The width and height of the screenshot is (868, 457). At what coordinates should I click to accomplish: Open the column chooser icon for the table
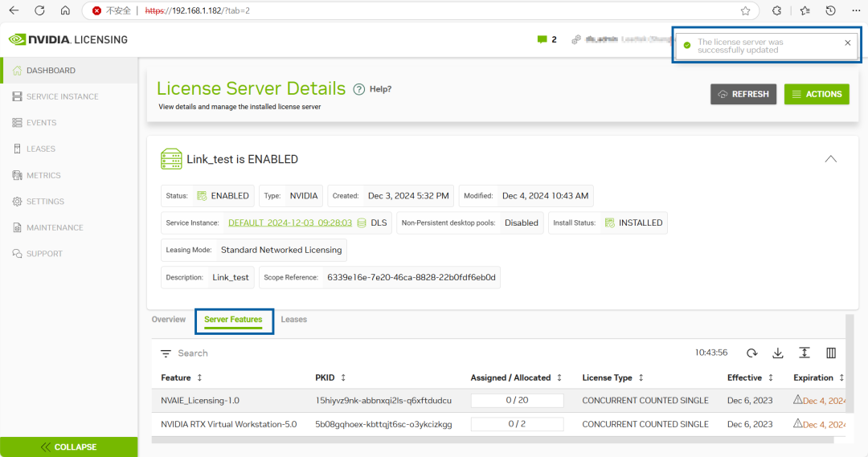tap(831, 353)
